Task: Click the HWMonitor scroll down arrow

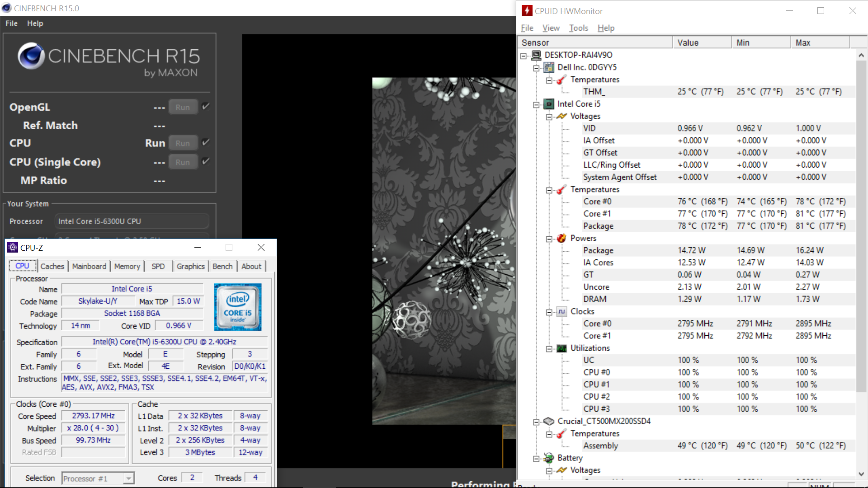Action: (861, 474)
